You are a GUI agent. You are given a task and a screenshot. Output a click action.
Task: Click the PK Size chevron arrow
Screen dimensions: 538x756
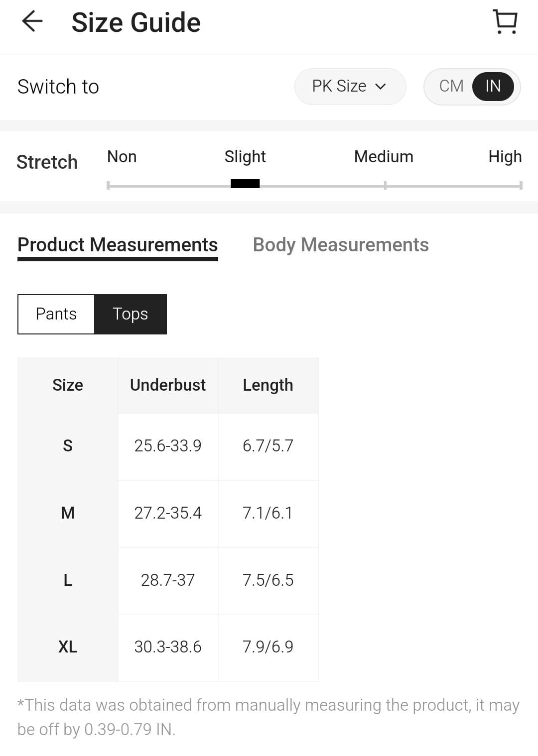[x=381, y=87]
